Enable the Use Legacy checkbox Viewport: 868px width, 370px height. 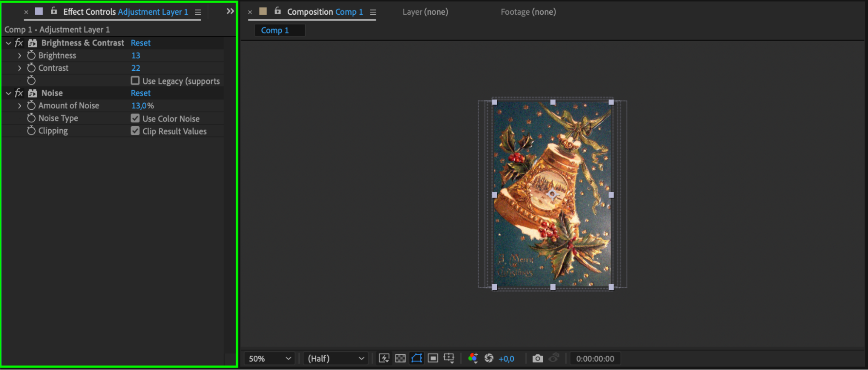[135, 81]
